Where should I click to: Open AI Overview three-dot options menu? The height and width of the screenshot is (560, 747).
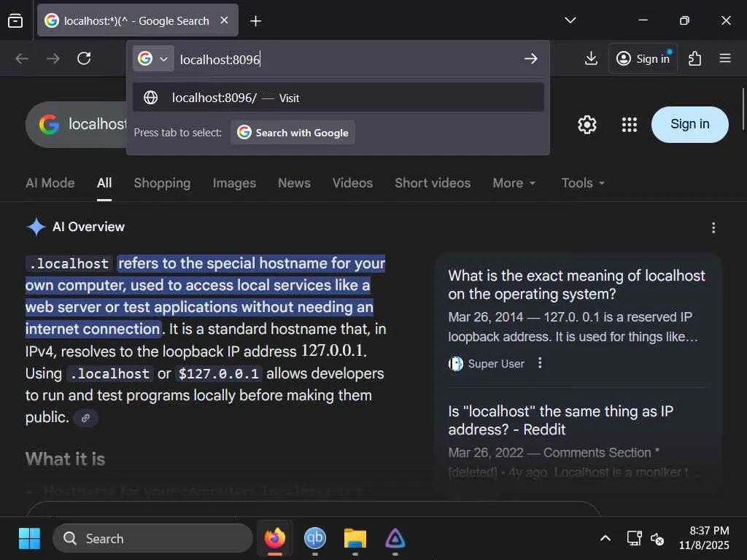point(713,227)
